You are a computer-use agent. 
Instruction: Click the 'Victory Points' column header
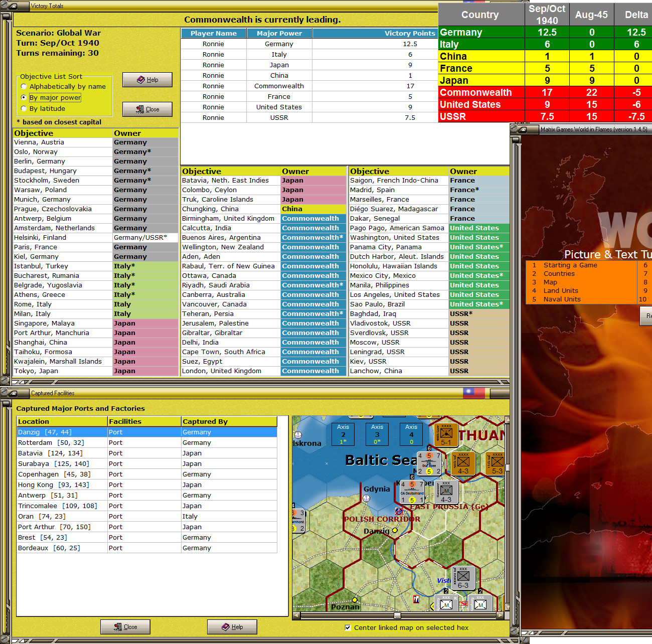[375, 33]
